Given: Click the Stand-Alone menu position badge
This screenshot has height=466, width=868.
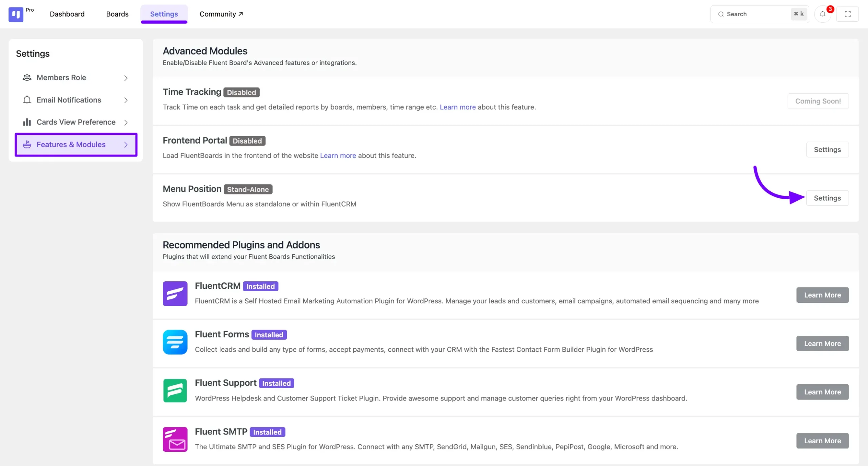Looking at the screenshot, I should pos(248,189).
